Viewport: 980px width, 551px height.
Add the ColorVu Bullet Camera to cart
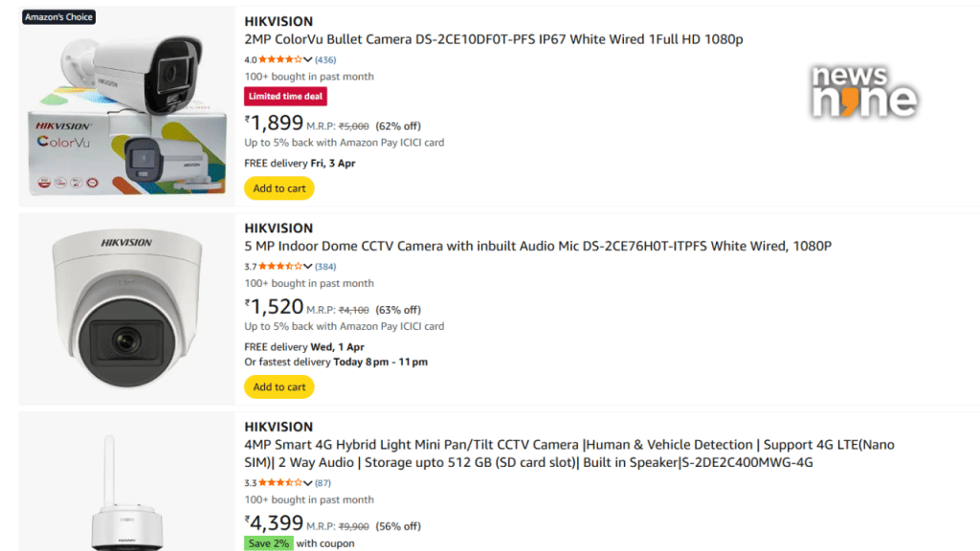279,187
